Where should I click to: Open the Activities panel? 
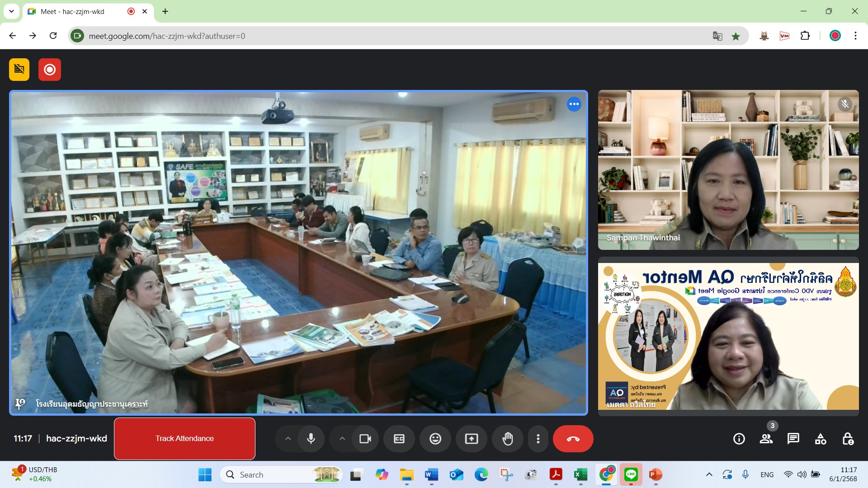(x=821, y=439)
